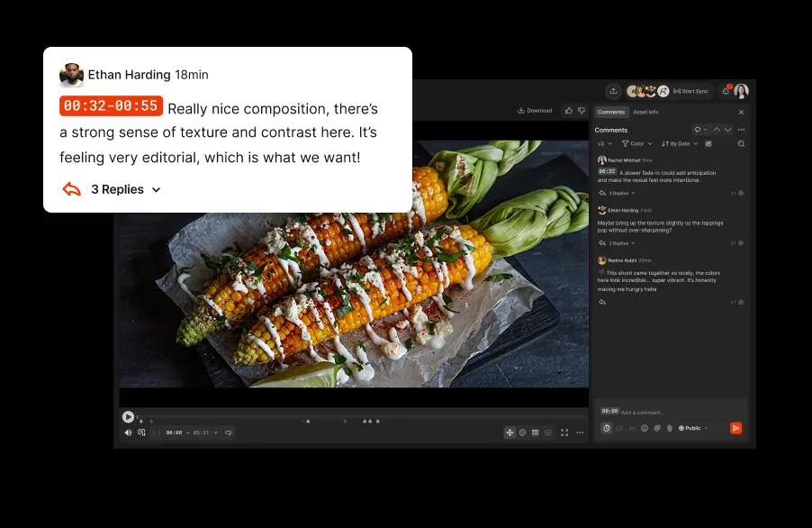Attach a file with the paperclip icon

(670, 429)
